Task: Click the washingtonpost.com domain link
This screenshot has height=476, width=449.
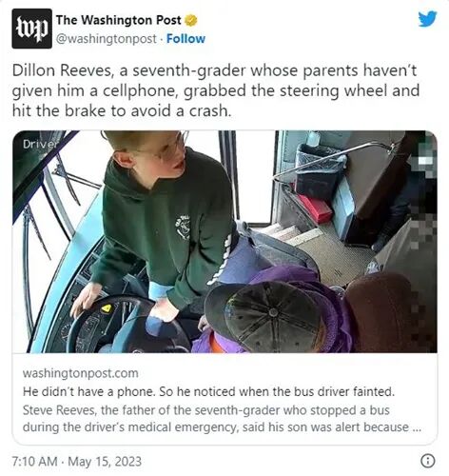Action: (80, 373)
